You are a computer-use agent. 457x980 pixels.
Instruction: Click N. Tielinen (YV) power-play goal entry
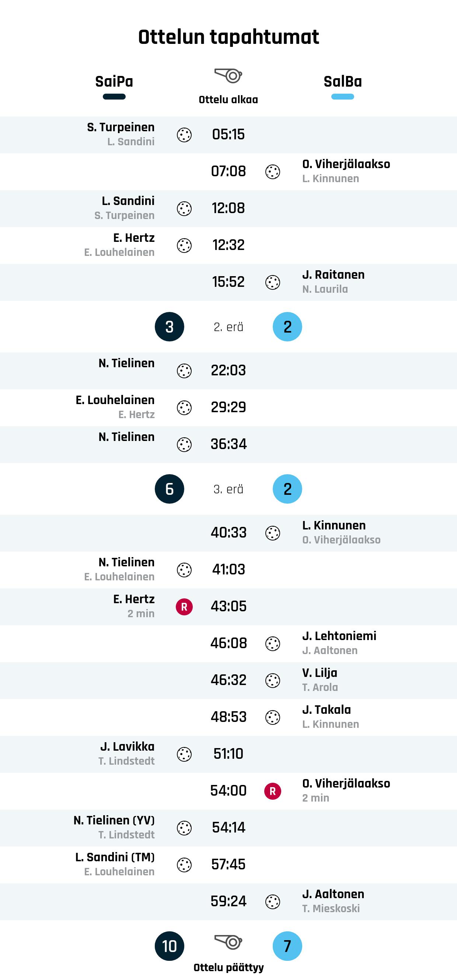coord(114,820)
